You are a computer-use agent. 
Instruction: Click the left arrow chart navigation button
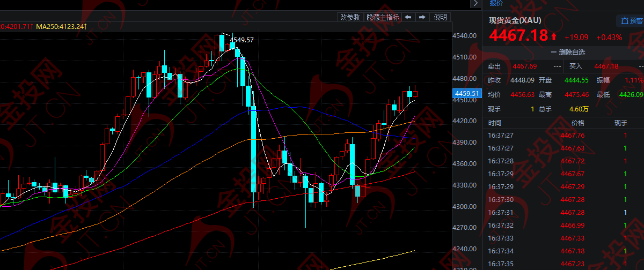(408, 17)
